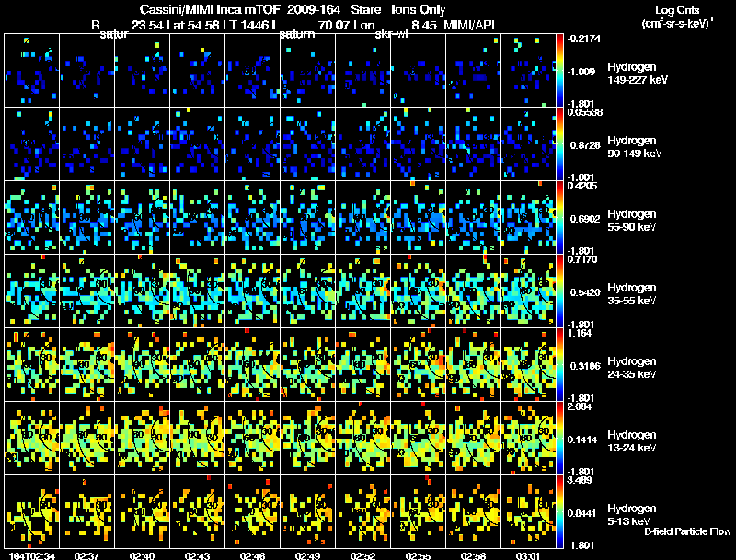The height and width of the screenshot is (560, 736).
Task: Click the 02:52 time label
Action: [x=362, y=556]
